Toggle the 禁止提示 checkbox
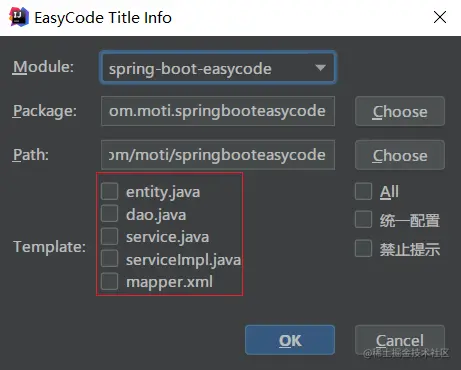The width and height of the screenshot is (461, 370). (x=363, y=248)
